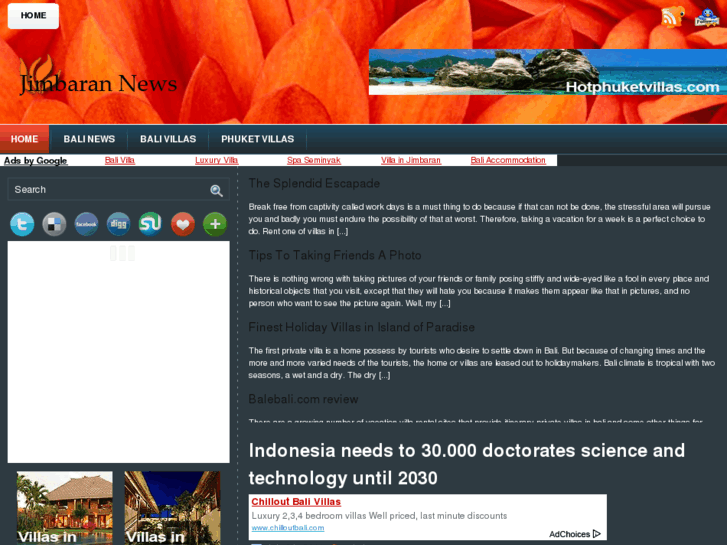Share via the Digg icon

tap(119, 224)
